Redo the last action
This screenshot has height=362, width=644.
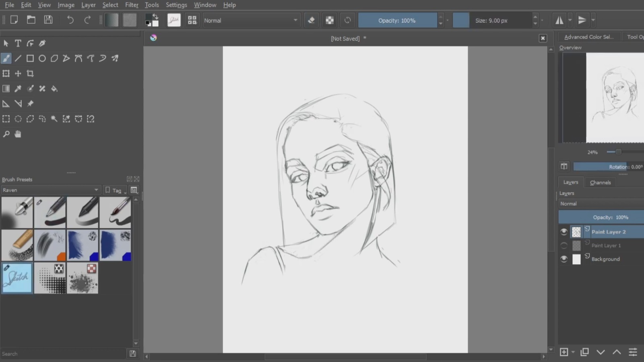pyautogui.click(x=87, y=20)
